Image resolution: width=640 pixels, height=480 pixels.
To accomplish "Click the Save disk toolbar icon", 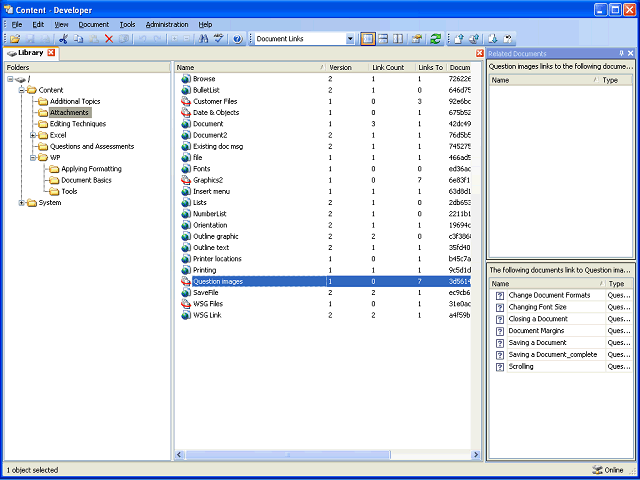I will tap(30, 39).
